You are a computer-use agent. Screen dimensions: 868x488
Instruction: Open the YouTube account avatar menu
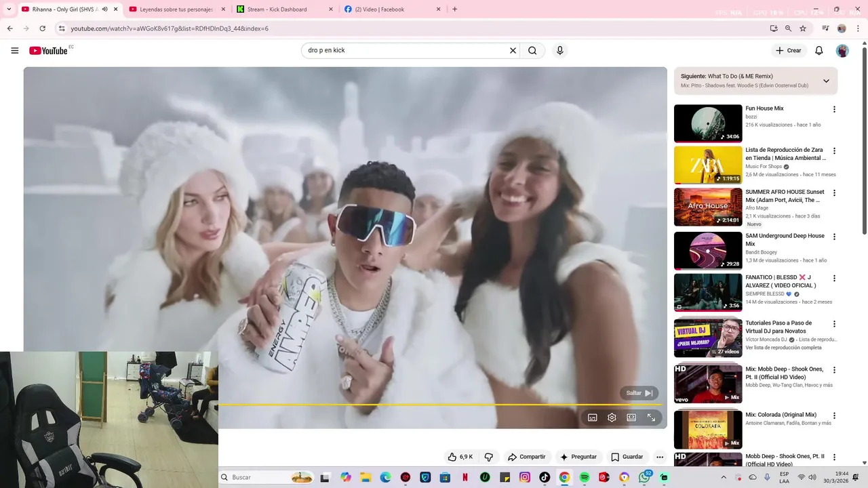[842, 51]
